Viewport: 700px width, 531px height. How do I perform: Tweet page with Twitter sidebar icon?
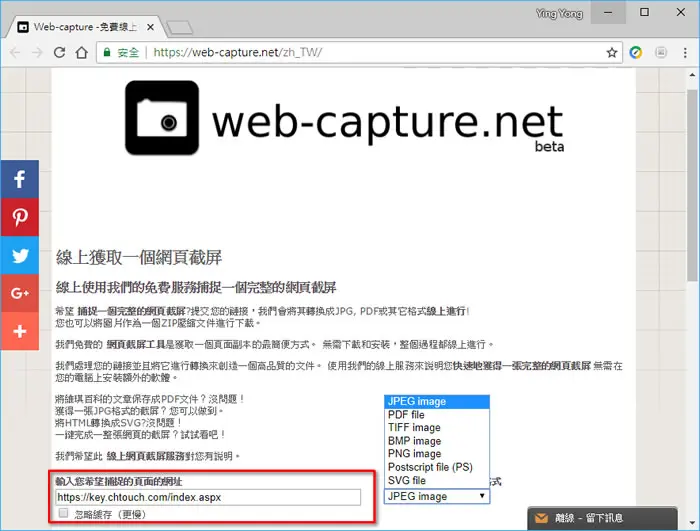[x=20, y=255]
